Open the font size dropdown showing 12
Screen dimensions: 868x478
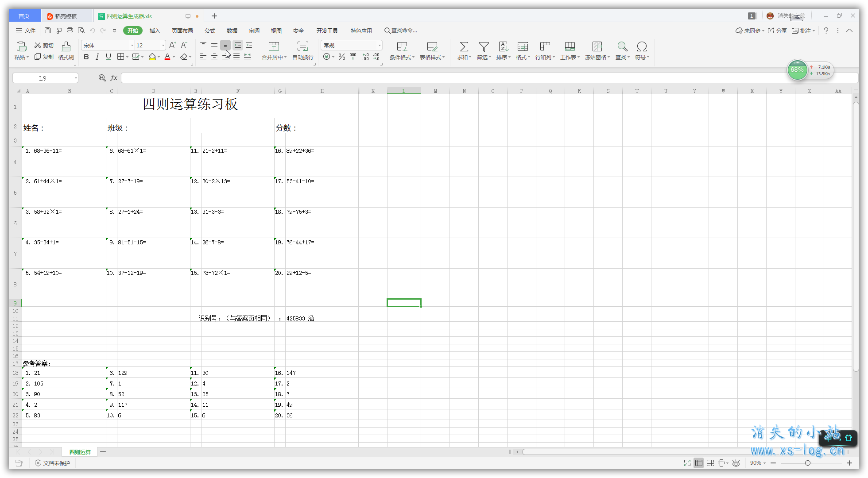coord(163,45)
